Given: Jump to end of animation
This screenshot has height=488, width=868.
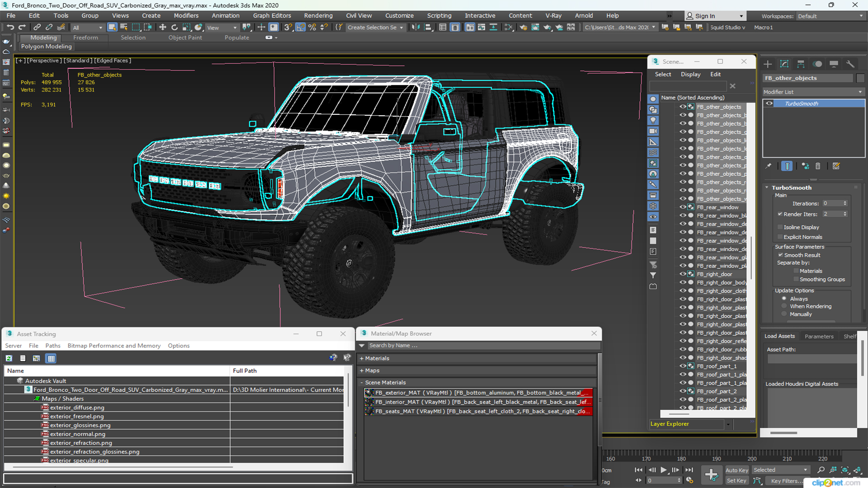Looking at the screenshot, I should tap(689, 470).
